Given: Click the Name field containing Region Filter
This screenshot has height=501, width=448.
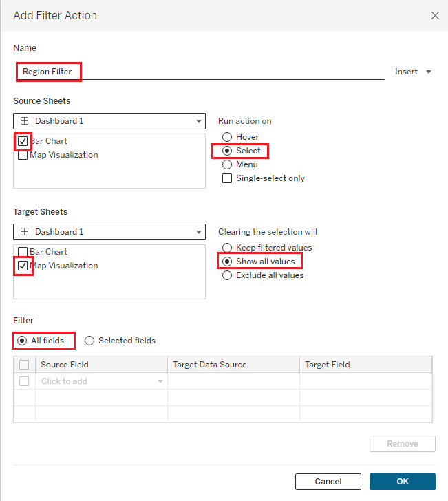Looking at the screenshot, I should tap(200, 72).
